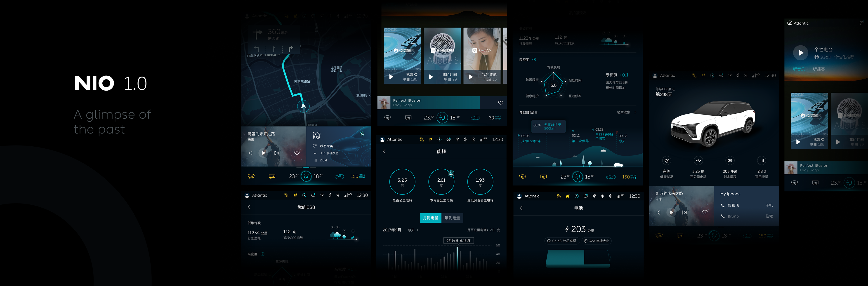Open 我的ES8 card on navigation map screen
This screenshot has height=286, width=868.
coord(339,147)
